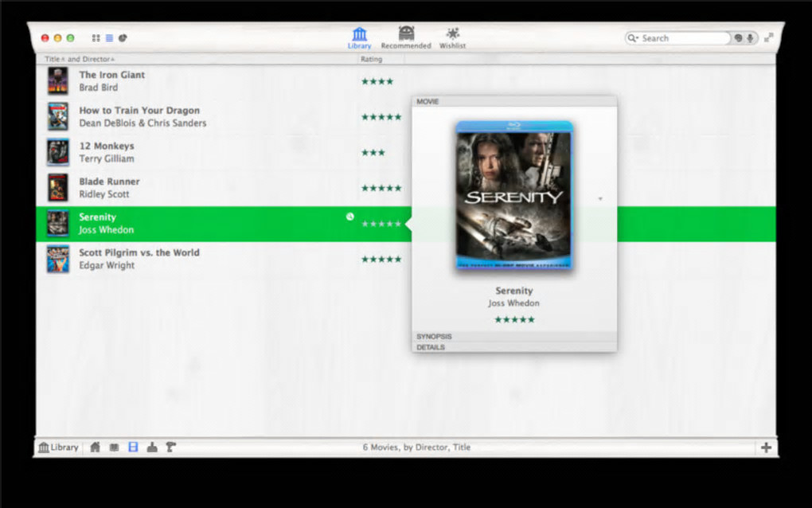Click the 12 Monkeys cover thumbnail
812x508 pixels.
[x=58, y=152]
